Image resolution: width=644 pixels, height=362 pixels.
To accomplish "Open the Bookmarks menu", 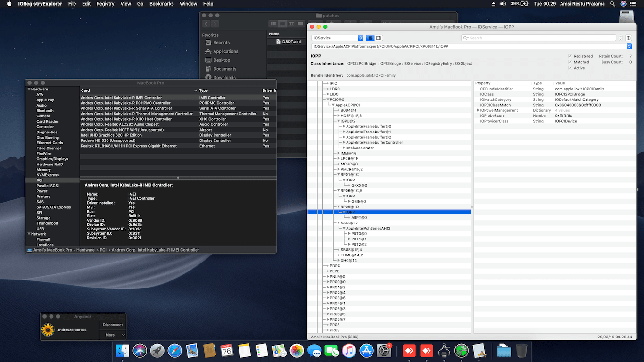I will (x=161, y=4).
